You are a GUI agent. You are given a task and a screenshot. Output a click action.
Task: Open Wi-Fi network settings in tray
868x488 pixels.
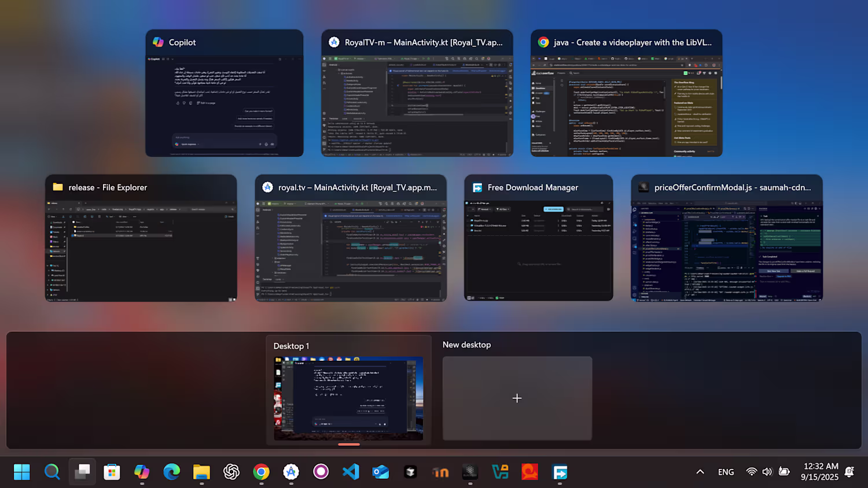752,472
